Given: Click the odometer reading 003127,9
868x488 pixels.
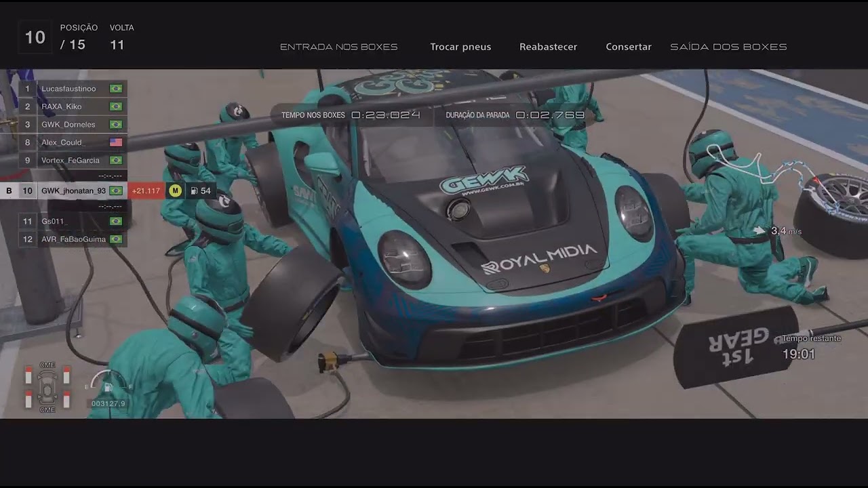Looking at the screenshot, I should coord(108,404).
